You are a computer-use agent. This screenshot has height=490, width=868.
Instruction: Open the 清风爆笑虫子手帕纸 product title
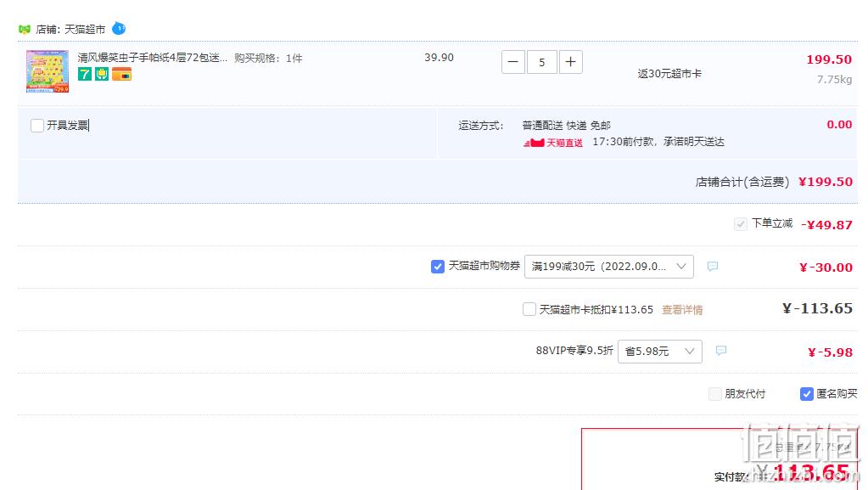click(x=152, y=58)
